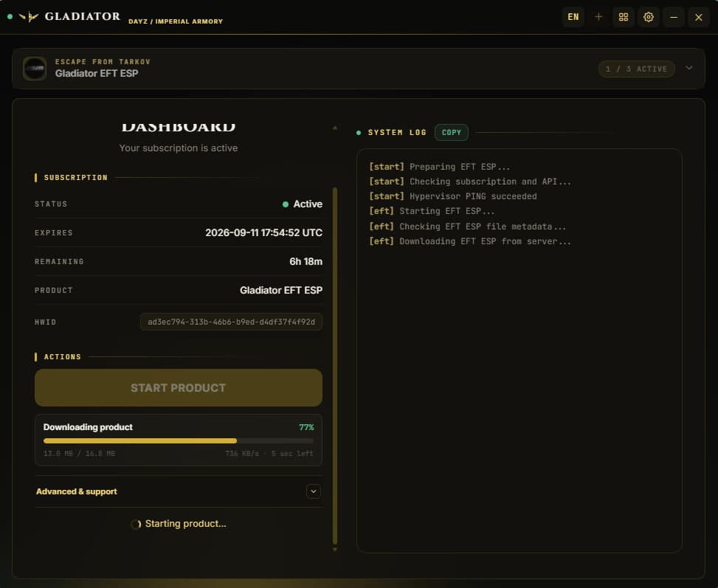Open the grid layout icon

624,17
